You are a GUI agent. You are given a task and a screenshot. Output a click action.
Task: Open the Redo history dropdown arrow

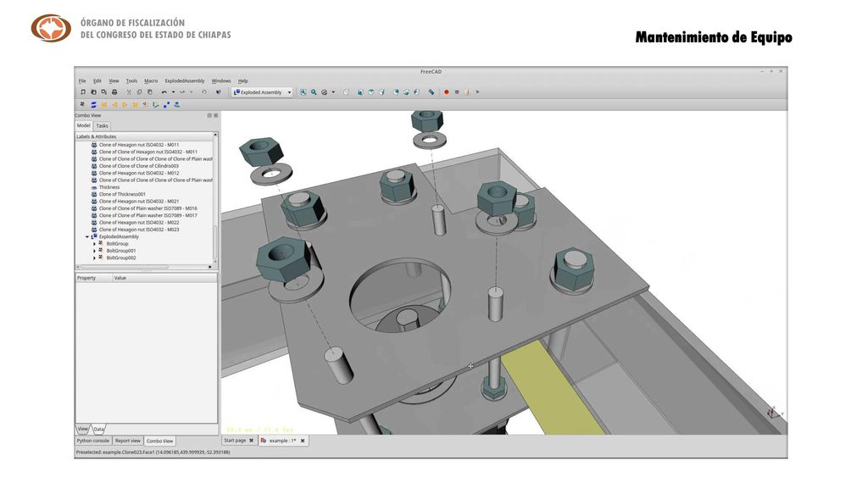192,91
